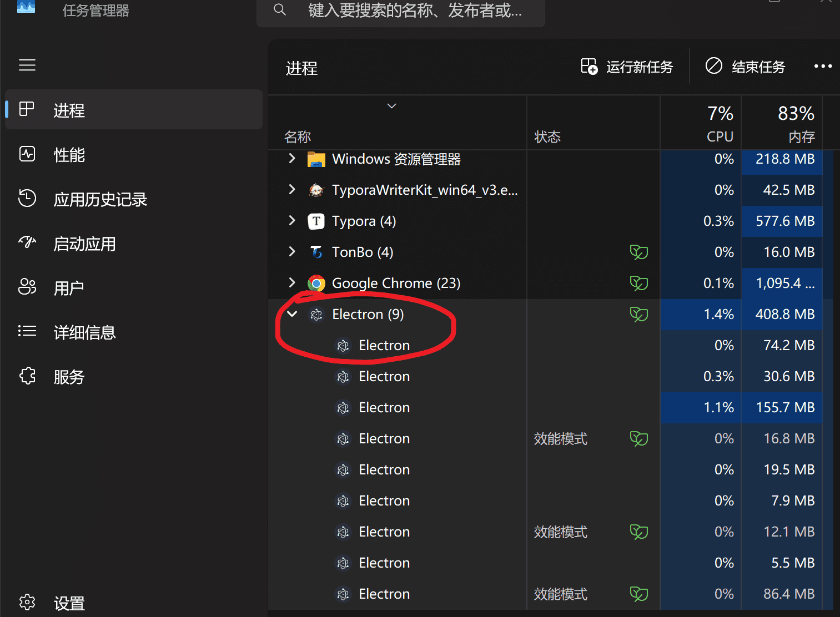Screen dimensions: 840x617
Task: Select the Electron child using 7.9 MB
Action: pyautogui.click(x=551, y=500)
